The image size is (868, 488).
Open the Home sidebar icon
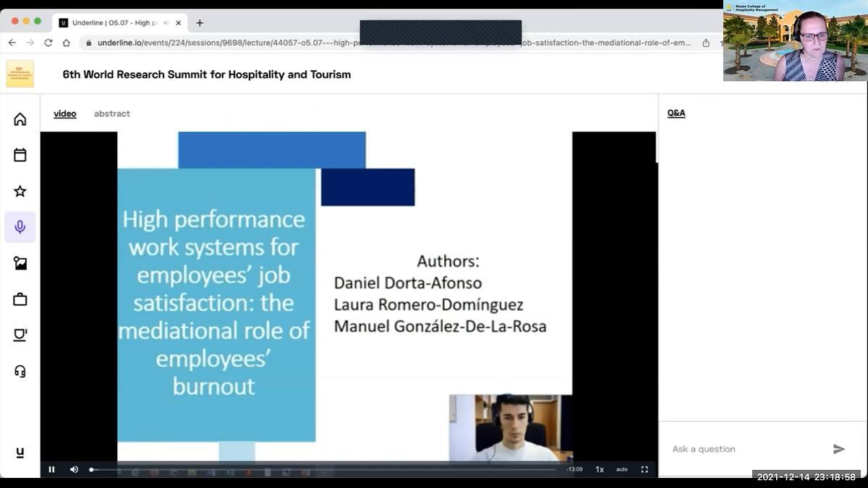(20, 119)
